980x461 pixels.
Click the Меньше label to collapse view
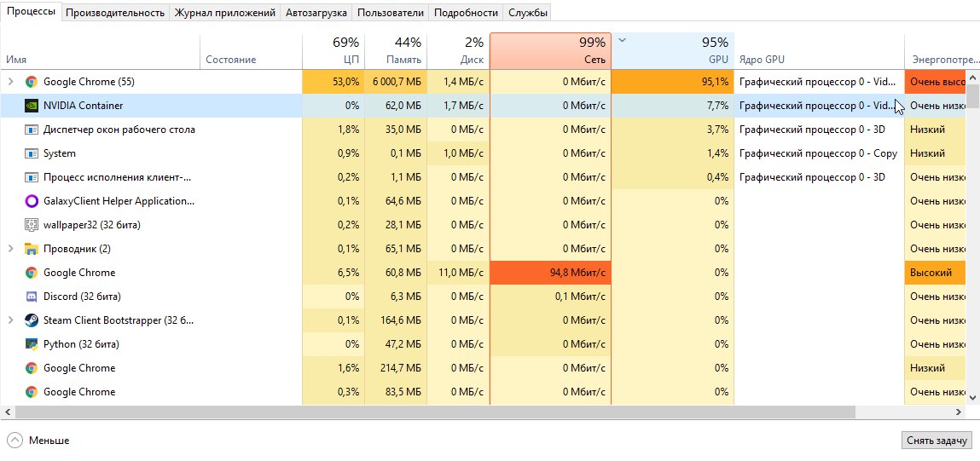49,441
